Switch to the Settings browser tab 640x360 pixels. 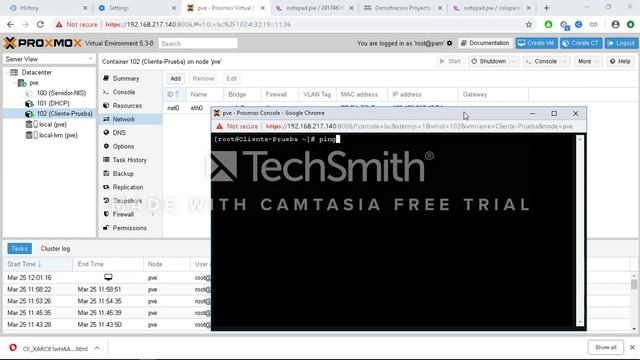point(137,8)
